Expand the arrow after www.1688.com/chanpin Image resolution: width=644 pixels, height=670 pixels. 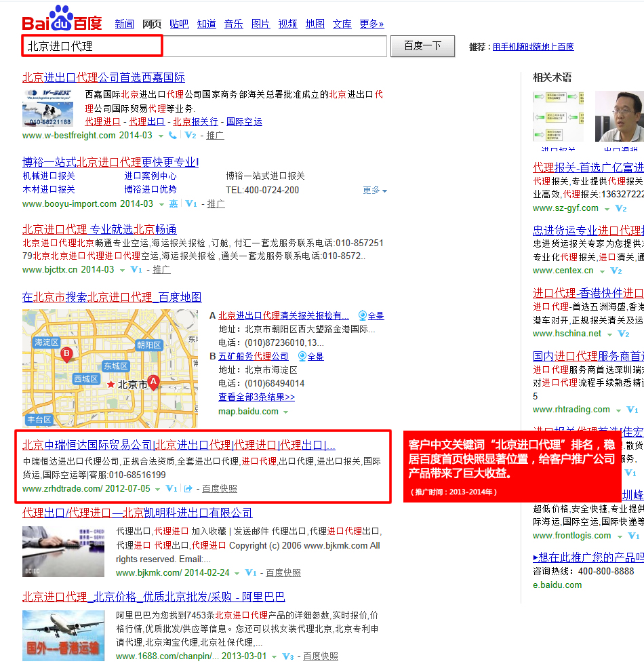[274, 657]
